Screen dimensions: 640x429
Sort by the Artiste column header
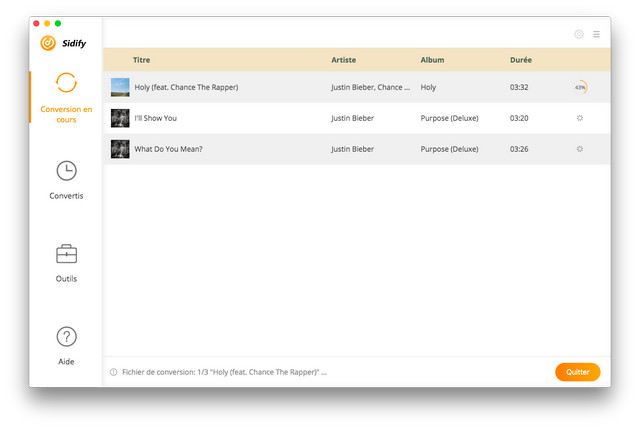(343, 60)
